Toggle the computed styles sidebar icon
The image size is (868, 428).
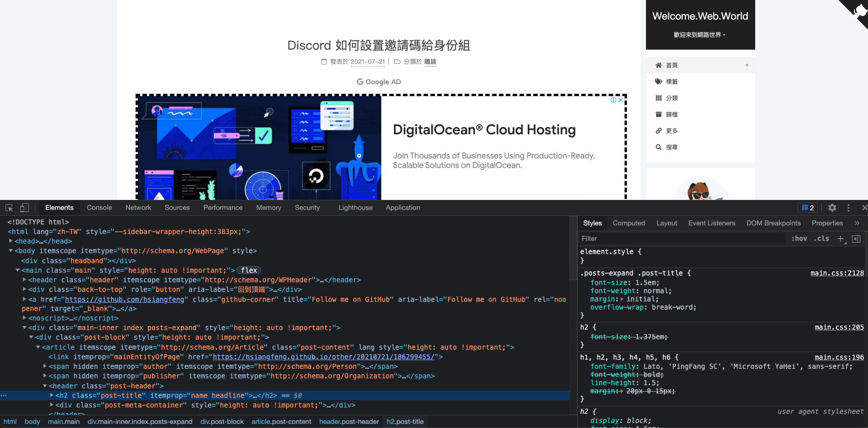click(x=856, y=239)
